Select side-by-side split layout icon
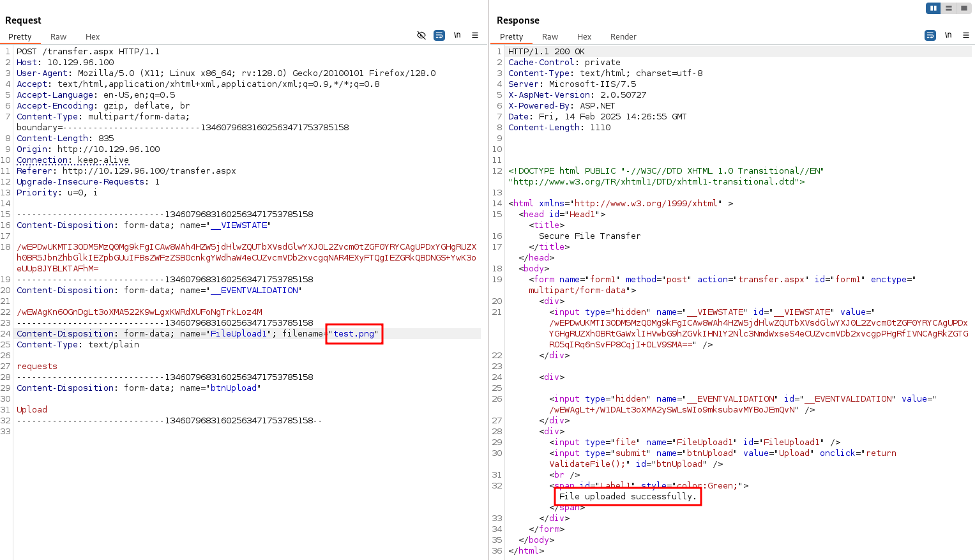Viewport: 975px width, 560px height. (933, 8)
